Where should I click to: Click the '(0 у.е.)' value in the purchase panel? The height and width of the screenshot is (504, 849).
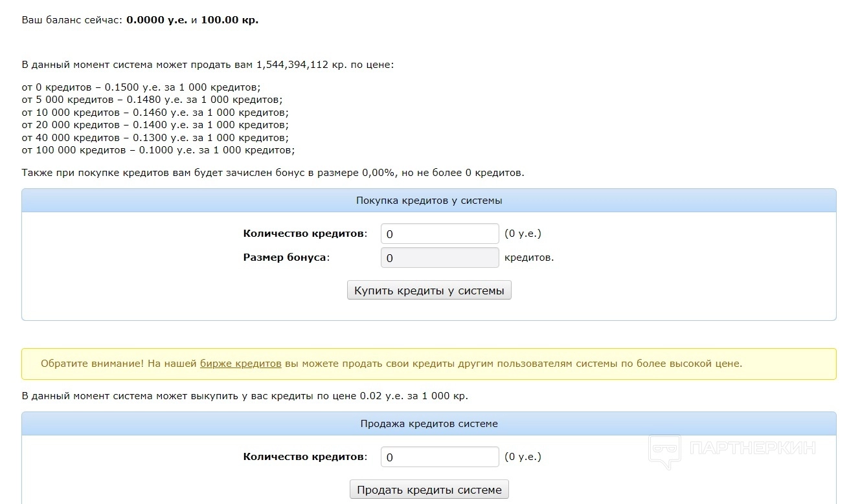click(x=523, y=234)
